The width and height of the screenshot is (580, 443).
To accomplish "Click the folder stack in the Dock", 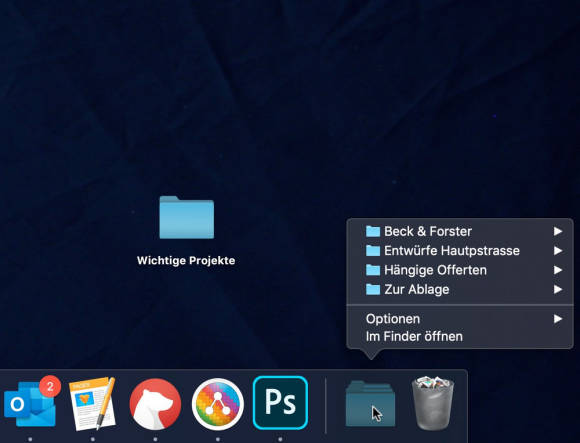I will pyautogui.click(x=370, y=403).
